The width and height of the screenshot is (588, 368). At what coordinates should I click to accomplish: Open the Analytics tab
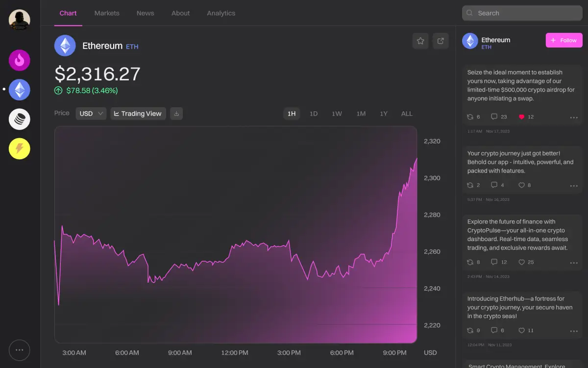pos(221,13)
